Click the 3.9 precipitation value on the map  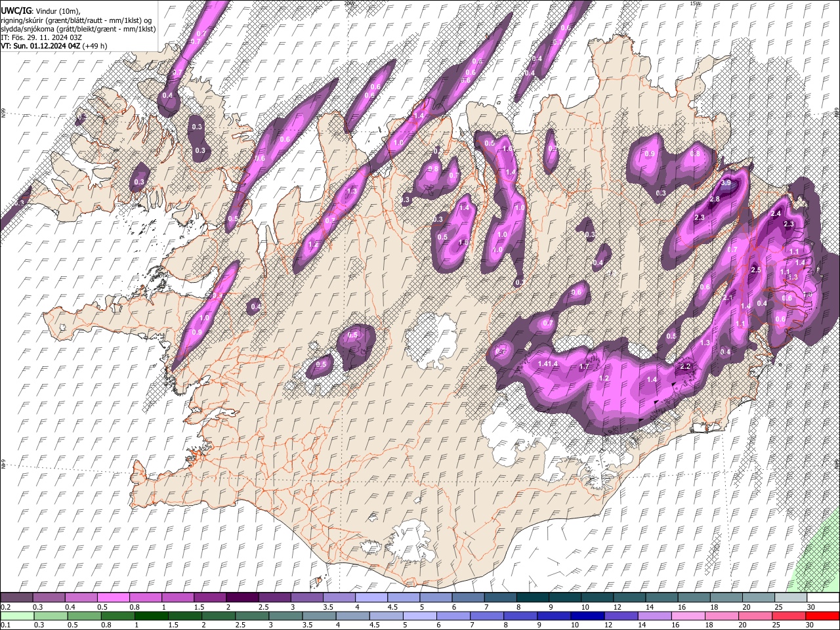tap(726, 183)
